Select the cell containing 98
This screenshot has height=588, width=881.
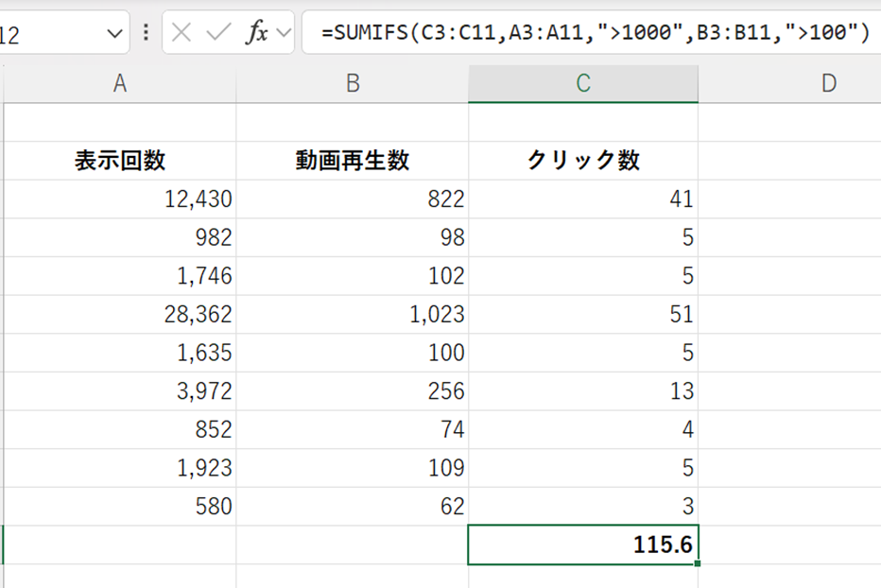click(353, 238)
